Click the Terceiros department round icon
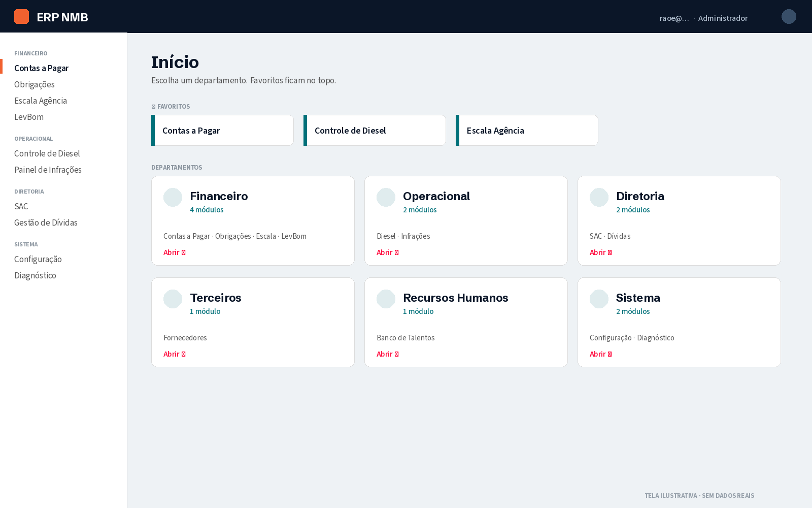The height and width of the screenshot is (508, 812). (173, 299)
